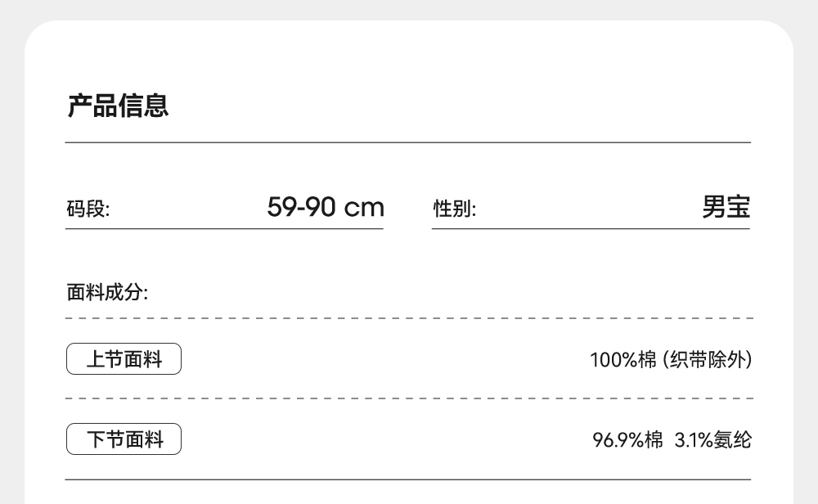This screenshot has height=504, width=818.
Task: Click the 100%棉 composition text
Action: click(x=622, y=360)
